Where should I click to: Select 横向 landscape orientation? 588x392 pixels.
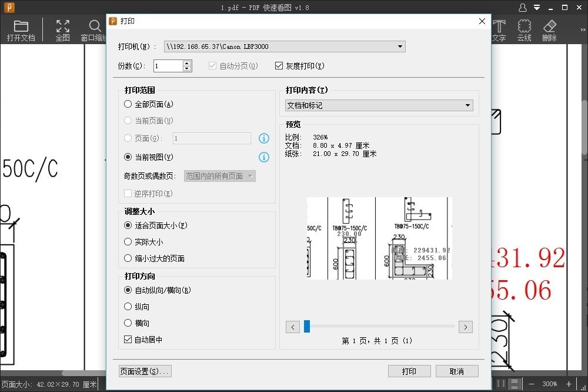point(128,323)
